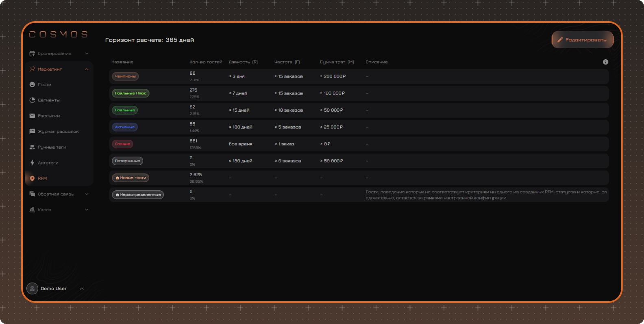Click the Сумма трат (M) header
The height and width of the screenshot is (324, 644).
[x=337, y=62]
